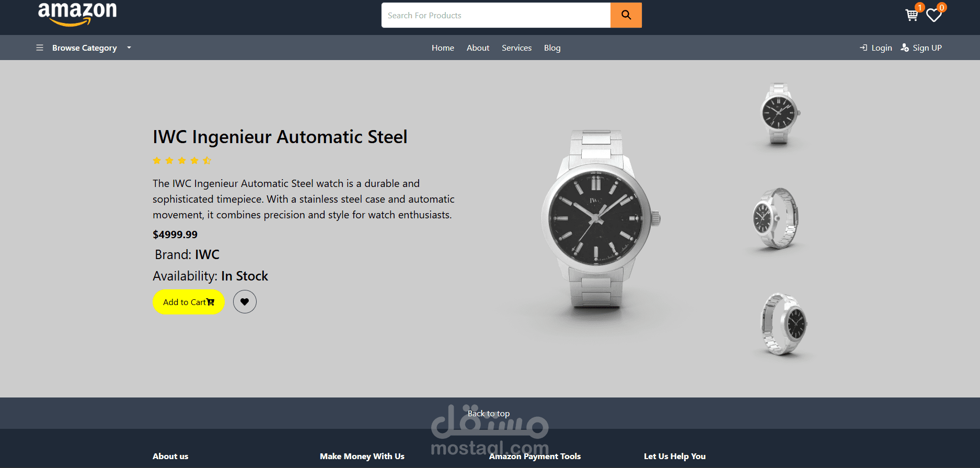Expand the Browse Category dropdown arrow

[129, 48]
